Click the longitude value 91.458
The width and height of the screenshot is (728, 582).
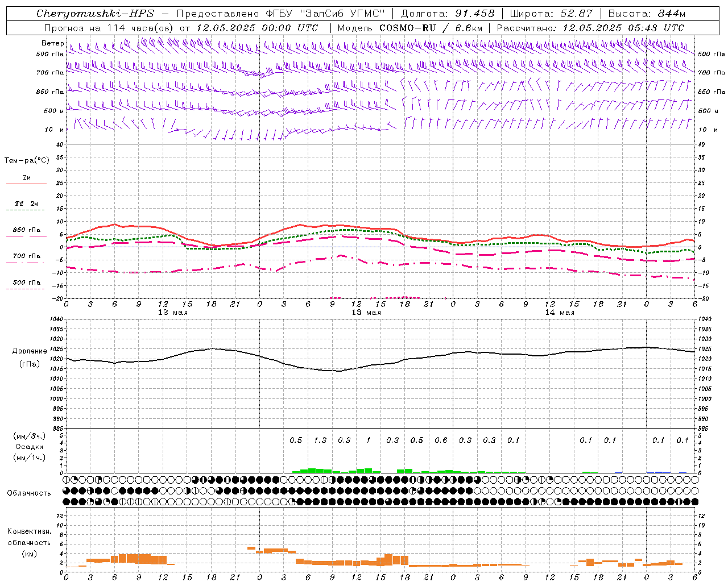[475, 14]
